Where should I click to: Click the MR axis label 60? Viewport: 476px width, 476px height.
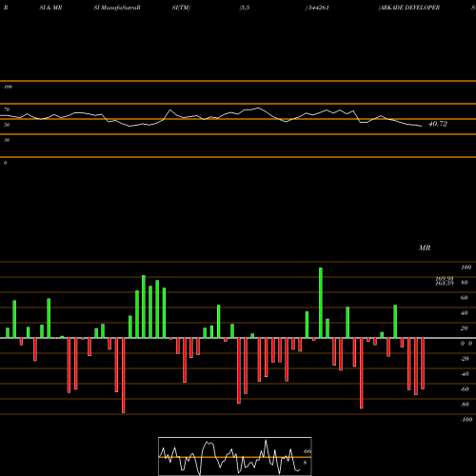tap(464, 298)
